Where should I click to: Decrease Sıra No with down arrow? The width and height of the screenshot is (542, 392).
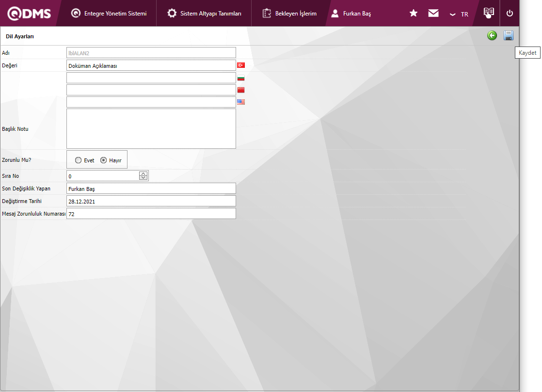(x=143, y=178)
